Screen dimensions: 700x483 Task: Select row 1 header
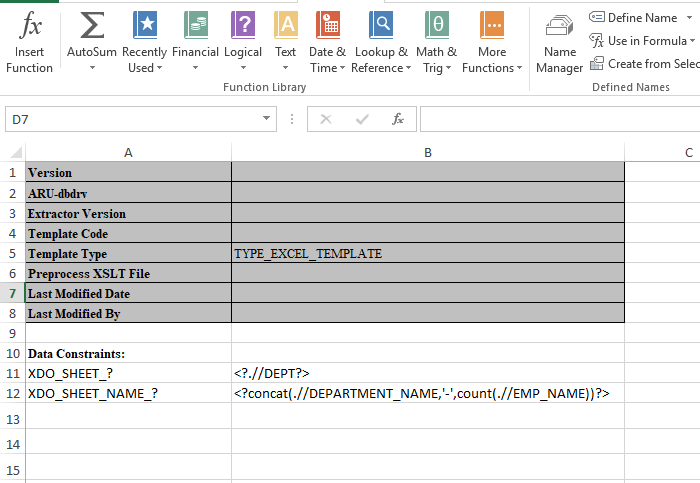click(12, 172)
